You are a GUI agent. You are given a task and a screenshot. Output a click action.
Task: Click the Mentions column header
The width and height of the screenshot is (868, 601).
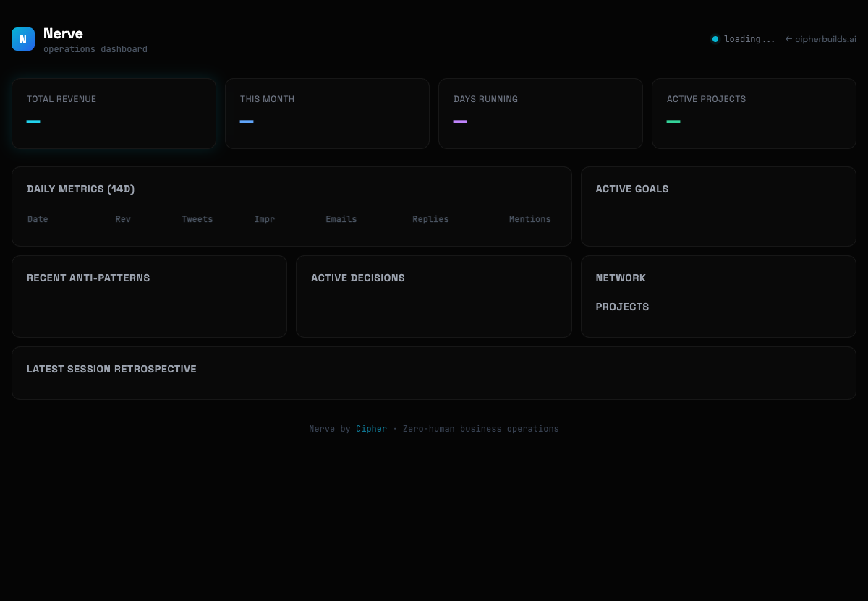click(x=529, y=219)
